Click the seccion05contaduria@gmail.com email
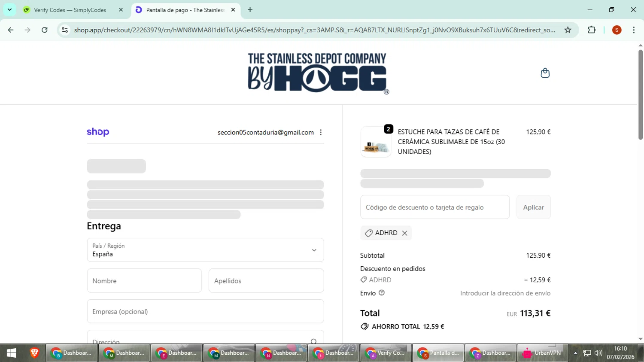The width and height of the screenshot is (644, 362). pos(266,132)
